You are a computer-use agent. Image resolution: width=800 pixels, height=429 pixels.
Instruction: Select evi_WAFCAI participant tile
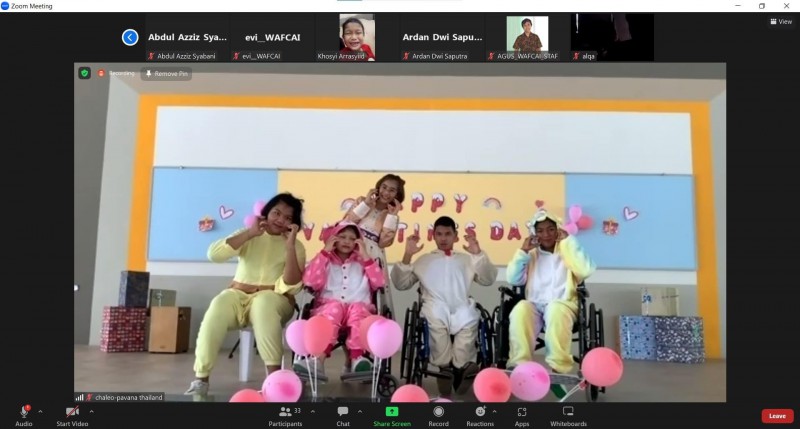(272, 37)
